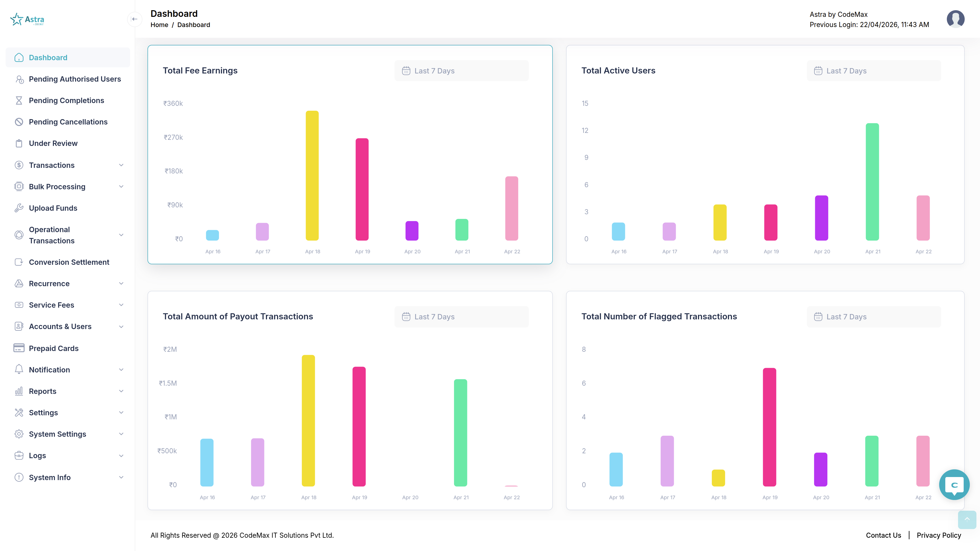Expand the Operational Transactions chevron
Image resolution: width=980 pixels, height=551 pixels.
coord(121,235)
